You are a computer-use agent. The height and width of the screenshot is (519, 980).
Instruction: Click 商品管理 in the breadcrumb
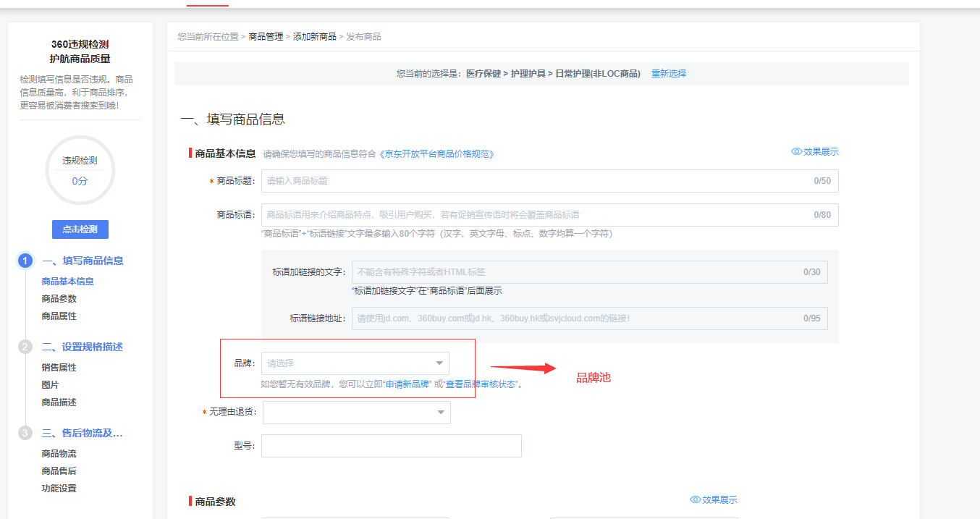coord(266,37)
